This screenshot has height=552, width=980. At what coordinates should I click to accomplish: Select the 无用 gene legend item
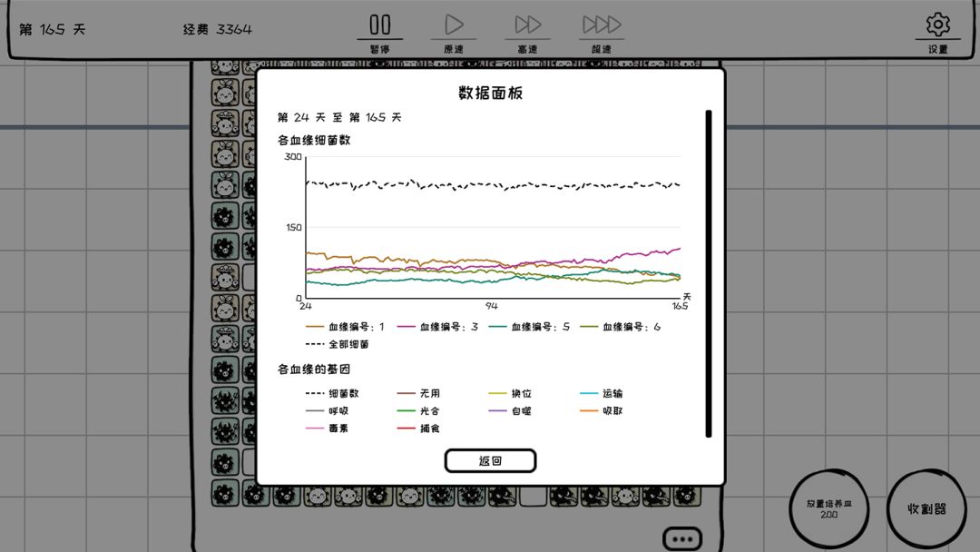coord(418,393)
